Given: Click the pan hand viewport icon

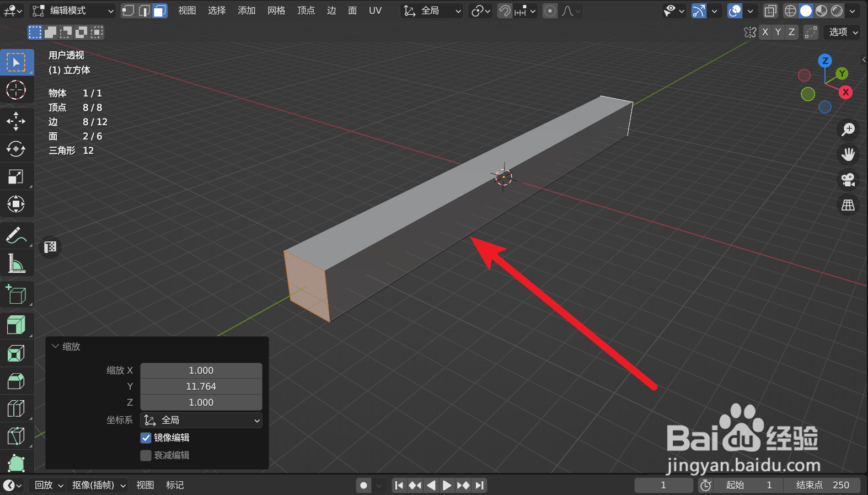Looking at the screenshot, I should [848, 154].
